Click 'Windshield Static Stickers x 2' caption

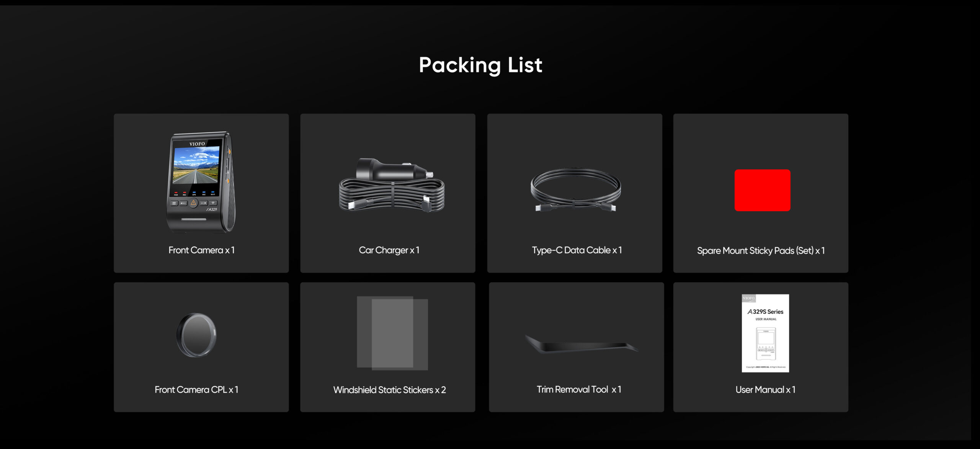[389, 390]
